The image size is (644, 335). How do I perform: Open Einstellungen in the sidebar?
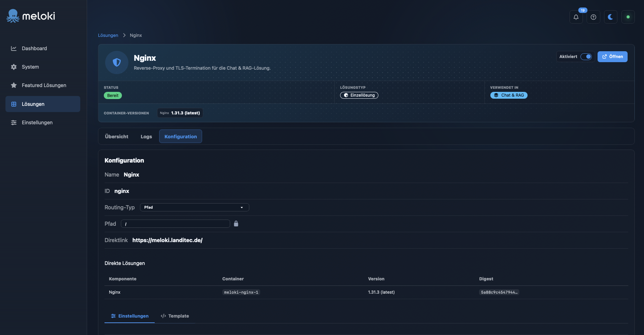[43, 123]
